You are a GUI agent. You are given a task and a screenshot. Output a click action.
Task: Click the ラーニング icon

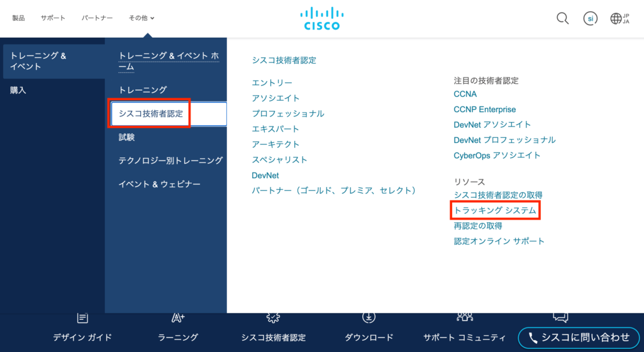178,318
